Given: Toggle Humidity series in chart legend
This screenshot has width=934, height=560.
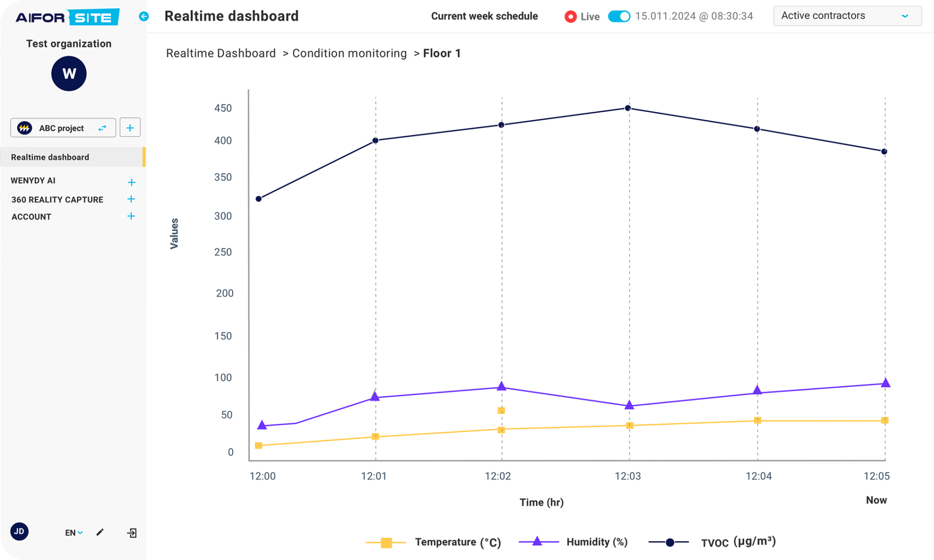Looking at the screenshot, I should (x=573, y=542).
